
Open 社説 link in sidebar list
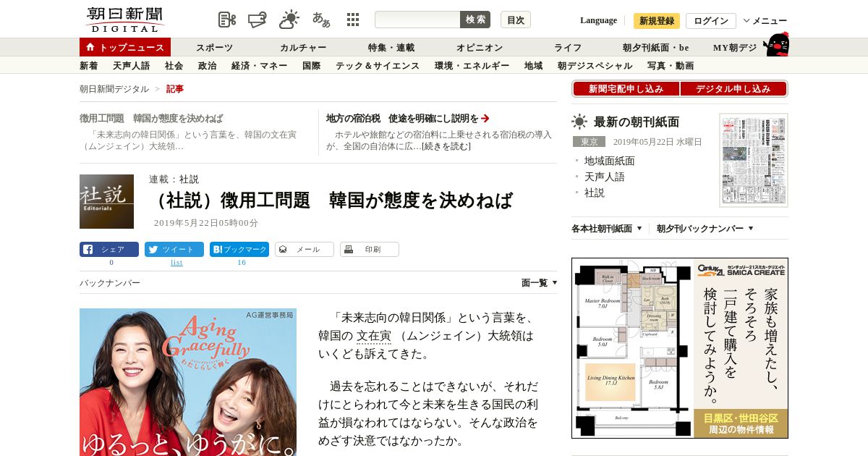[595, 193]
